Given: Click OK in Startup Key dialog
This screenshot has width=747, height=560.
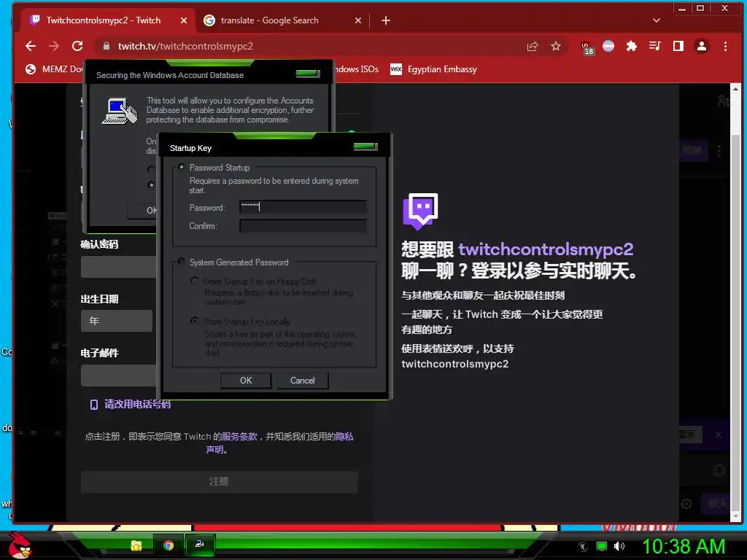Looking at the screenshot, I should click(x=246, y=381).
